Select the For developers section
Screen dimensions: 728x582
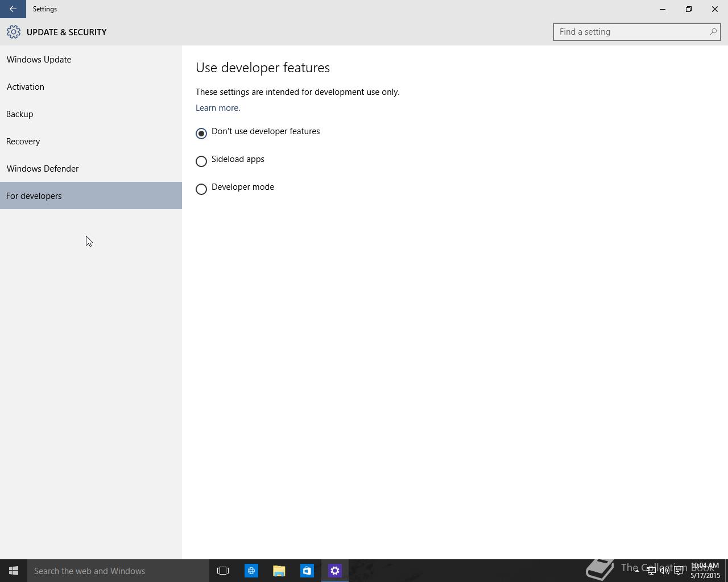tap(91, 196)
